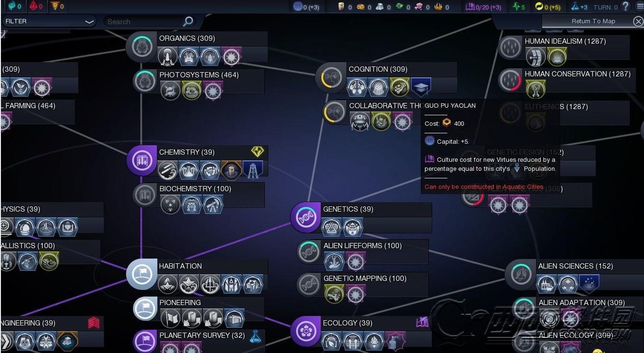
Task: Select the Human Idealism round icon
Action: click(510, 48)
